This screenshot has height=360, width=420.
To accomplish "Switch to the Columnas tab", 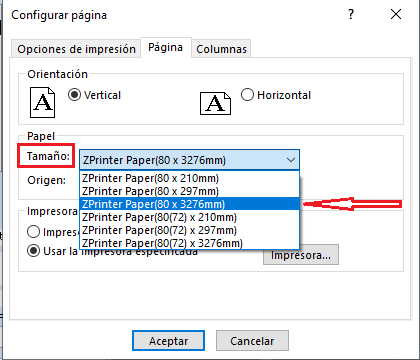I will 221,49.
